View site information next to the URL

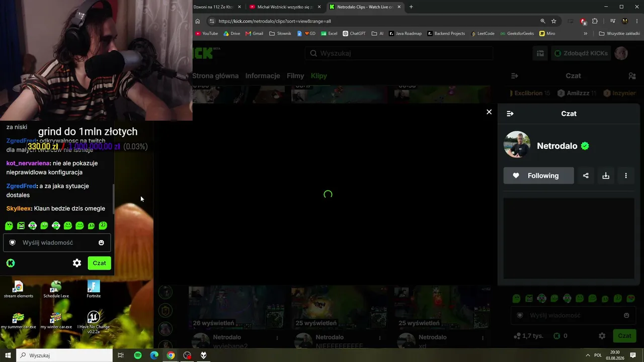[x=212, y=21]
